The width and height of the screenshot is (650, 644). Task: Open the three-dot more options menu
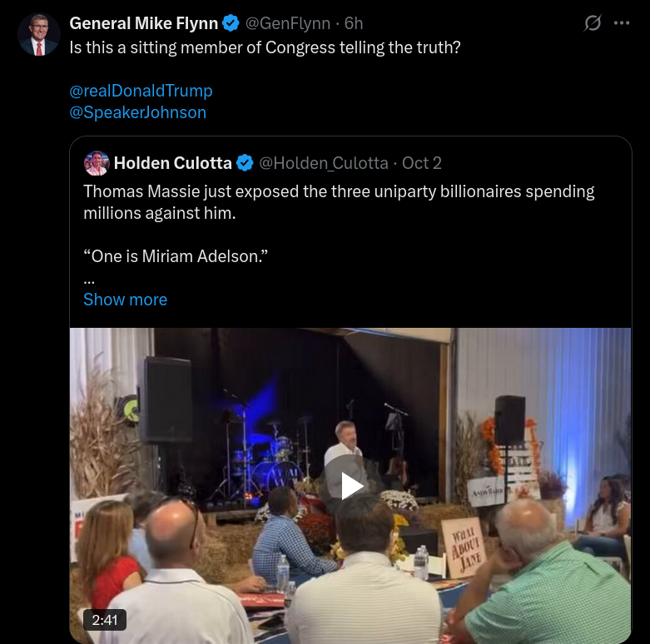[622, 23]
